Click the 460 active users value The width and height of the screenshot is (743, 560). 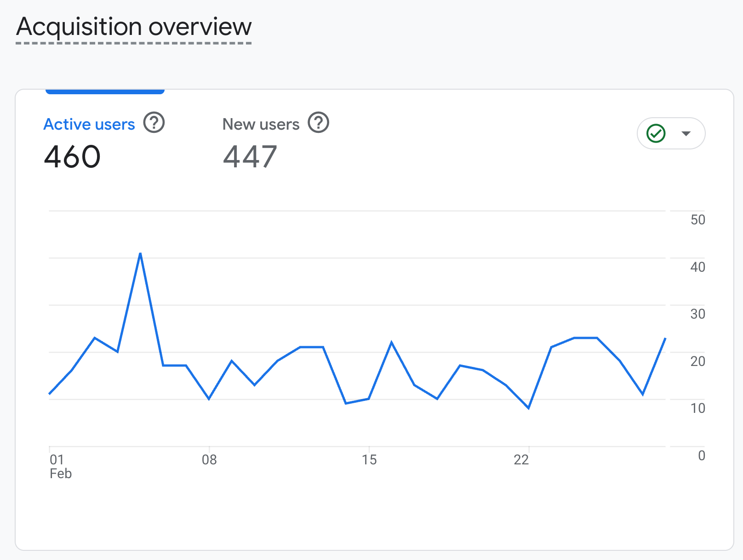point(72,156)
